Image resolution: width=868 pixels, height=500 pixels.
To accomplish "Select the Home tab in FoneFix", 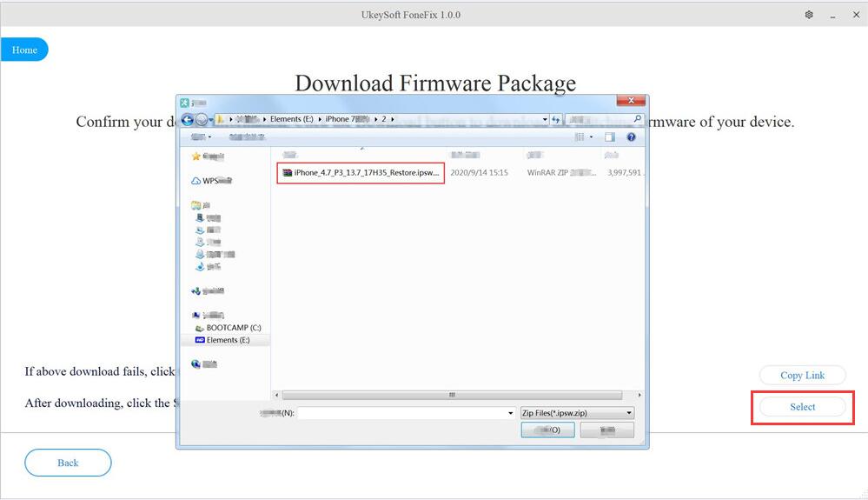I will 24,50.
